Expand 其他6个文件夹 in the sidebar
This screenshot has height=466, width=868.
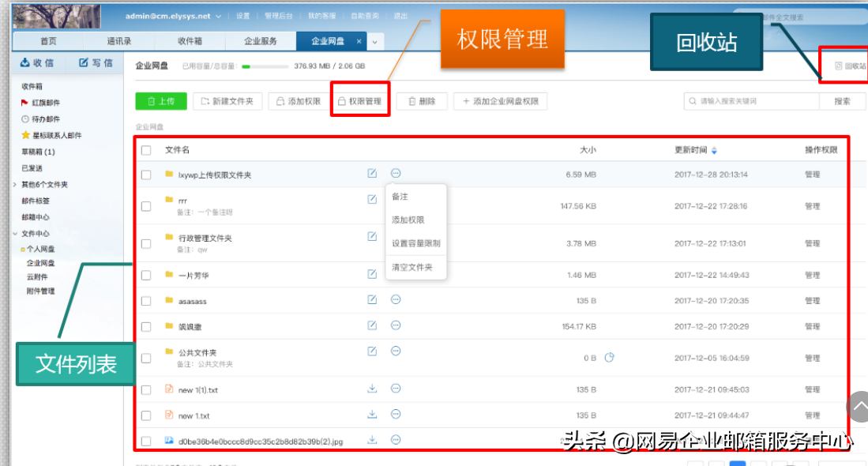coord(42,184)
